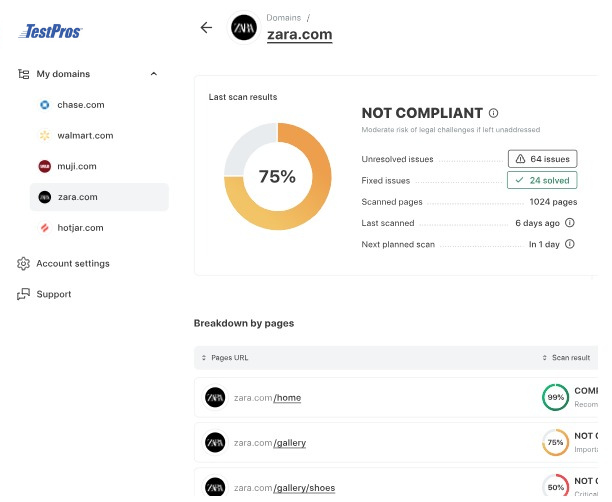Click the 6 days ago value
Screen dimensions: 612x502
point(537,223)
